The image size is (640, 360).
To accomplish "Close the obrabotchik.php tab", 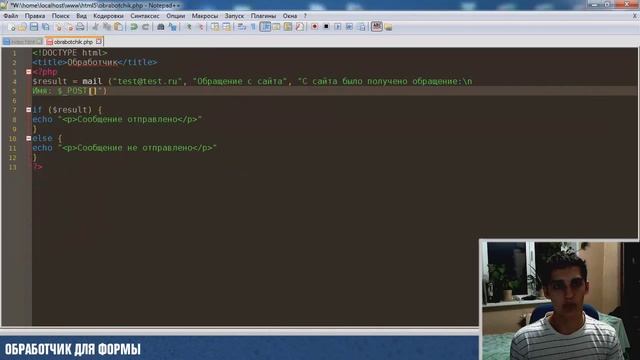I will [99, 42].
